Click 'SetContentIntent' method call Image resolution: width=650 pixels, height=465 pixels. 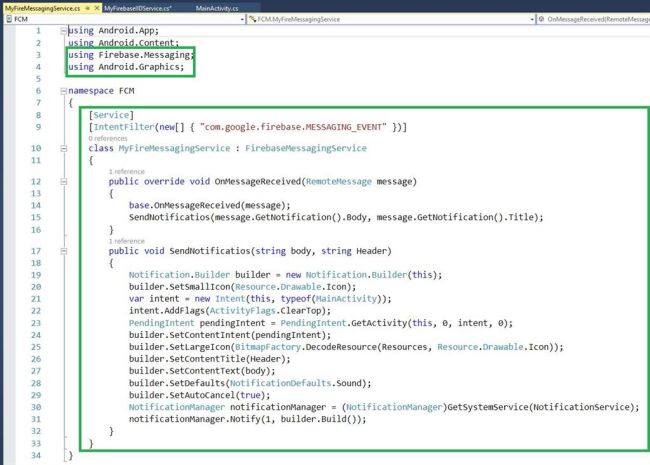pos(209,335)
